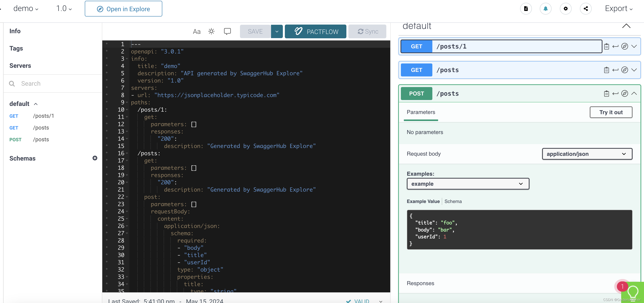Open the document icon in top header
644x303 pixels.
pyautogui.click(x=526, y=9)
